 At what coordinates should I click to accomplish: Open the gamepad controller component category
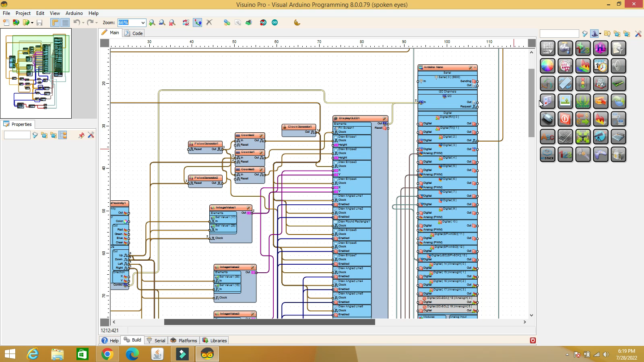pos(601,154)
